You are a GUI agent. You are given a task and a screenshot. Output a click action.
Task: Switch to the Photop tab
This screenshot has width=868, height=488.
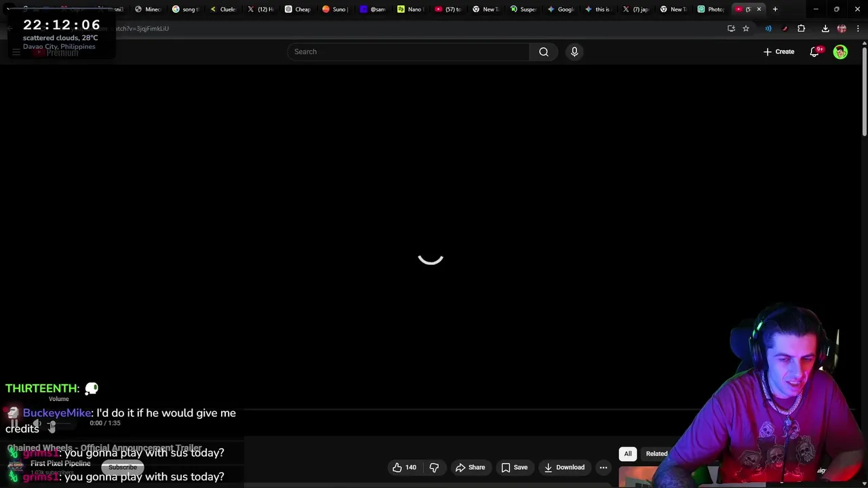(x=711, y=9)
